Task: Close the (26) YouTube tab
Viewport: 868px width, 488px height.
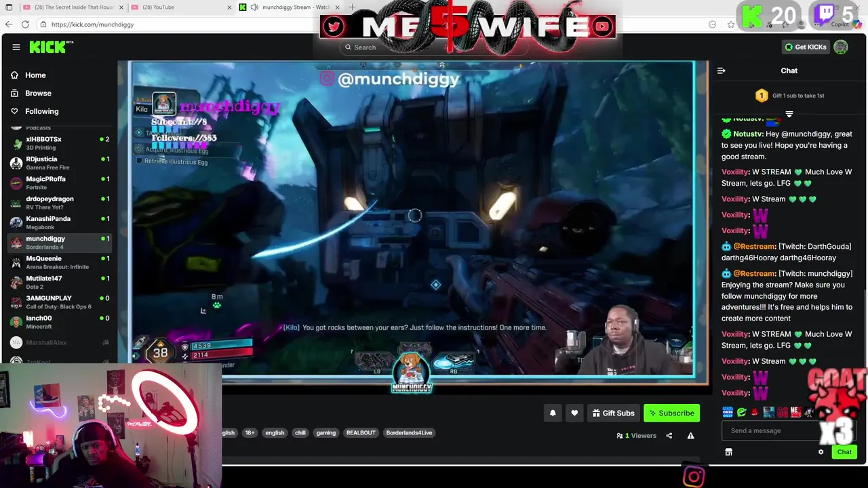Action: (229, 7)
